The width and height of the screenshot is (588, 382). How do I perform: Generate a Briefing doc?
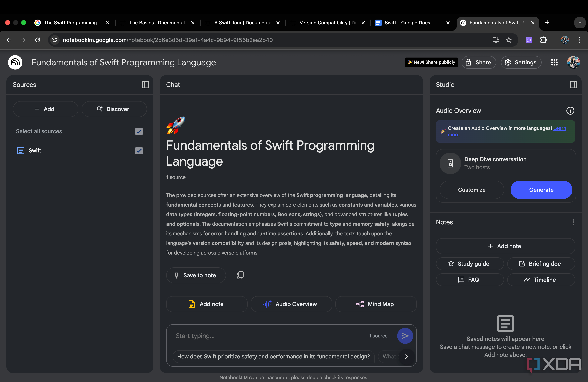541,264
